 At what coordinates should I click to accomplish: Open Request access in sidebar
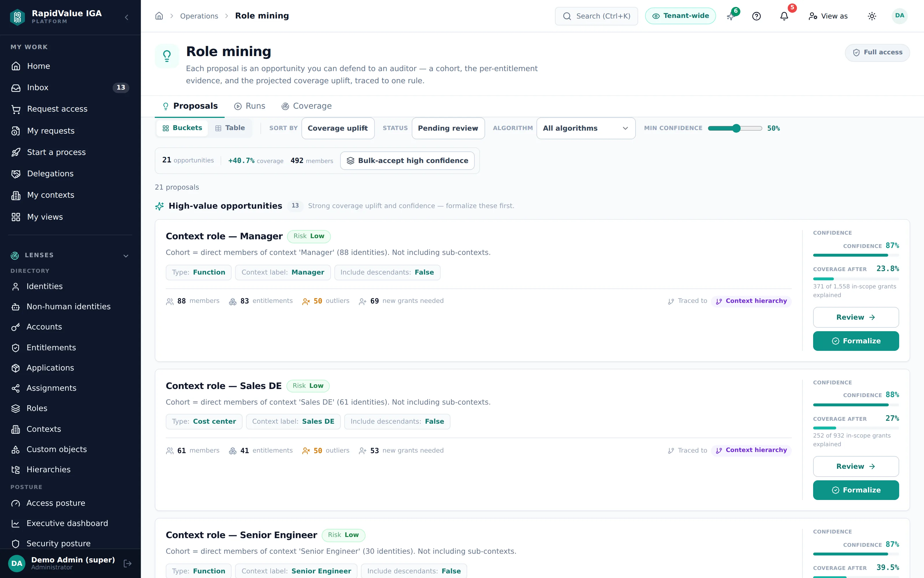tap(70, 109)
